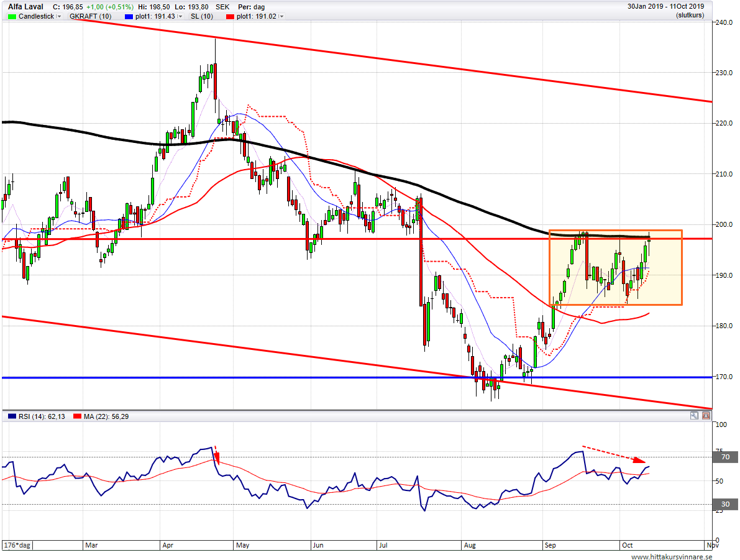Click the change value +1,00 (+0,51%)
Screen dimensions: 740x560
point(109,7)
